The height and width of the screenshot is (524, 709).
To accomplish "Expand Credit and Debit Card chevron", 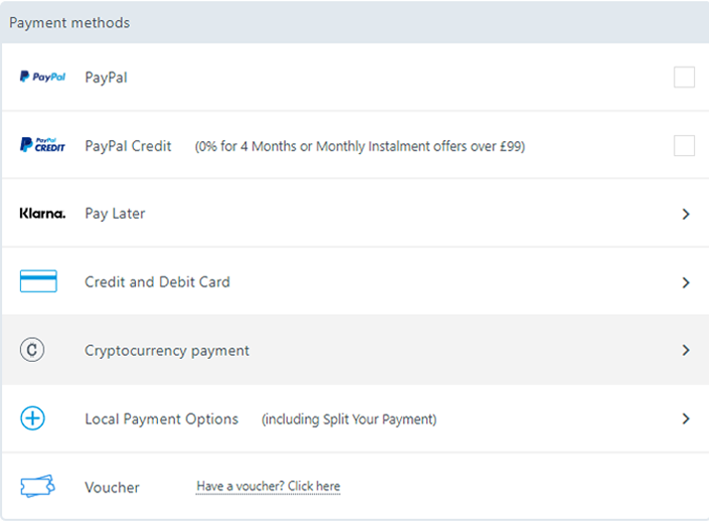I will point(685,283).
